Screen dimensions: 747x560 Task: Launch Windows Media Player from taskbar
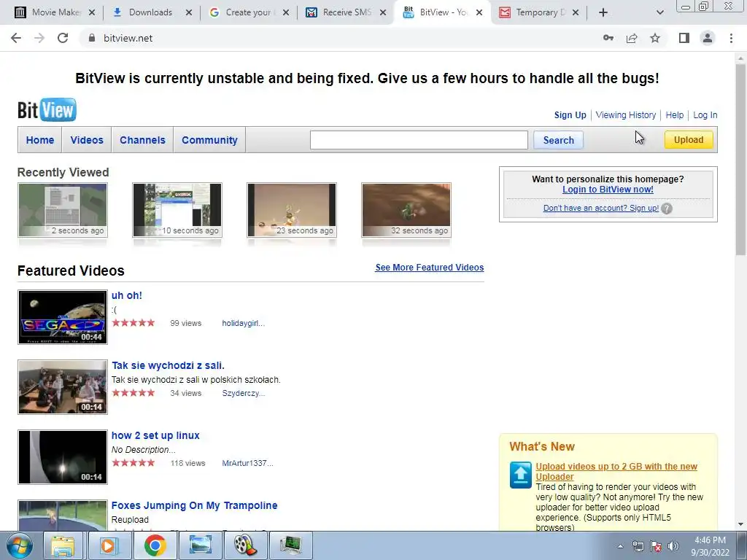[x=109, y=545]
